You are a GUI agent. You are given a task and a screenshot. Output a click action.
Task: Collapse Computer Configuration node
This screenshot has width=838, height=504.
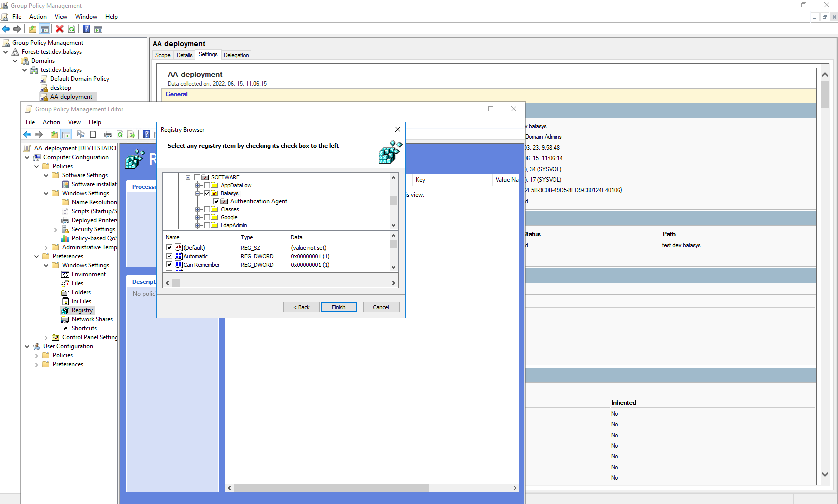tap(27, 157)
